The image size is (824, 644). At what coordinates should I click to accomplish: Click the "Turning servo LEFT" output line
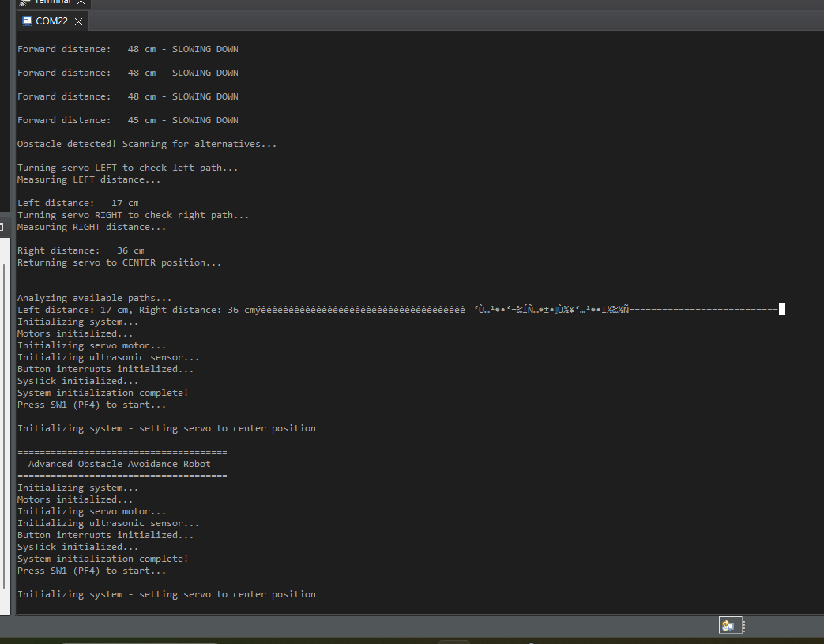[x=127, y=168]
